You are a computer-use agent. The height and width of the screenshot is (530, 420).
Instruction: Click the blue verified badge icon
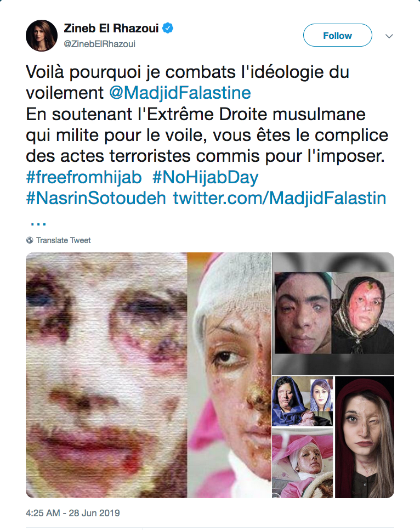point(168,28)
